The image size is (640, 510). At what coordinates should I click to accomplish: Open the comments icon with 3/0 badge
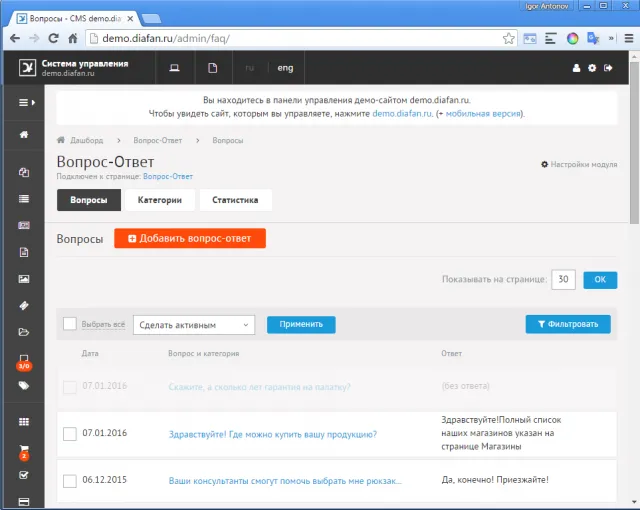(24, 362)
